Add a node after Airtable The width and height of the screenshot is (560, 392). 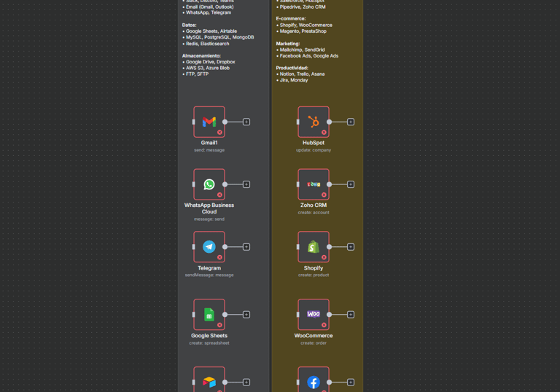click(246, 383)
